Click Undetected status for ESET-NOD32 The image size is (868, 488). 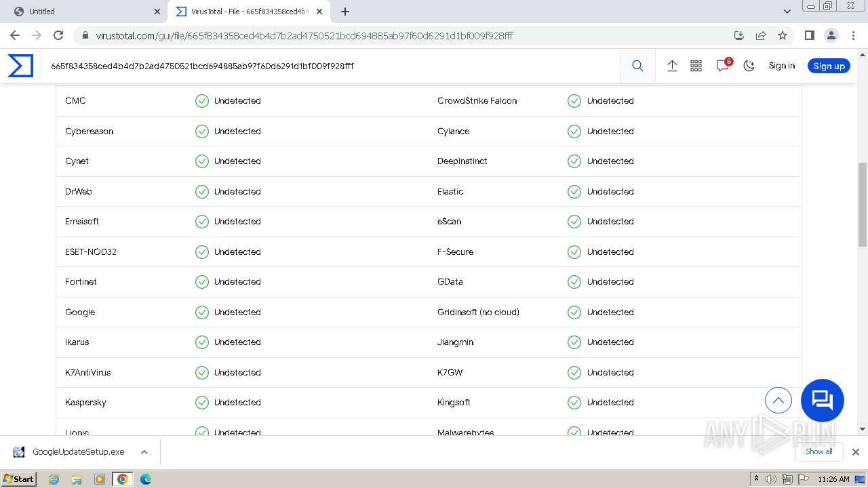[237, 252]
